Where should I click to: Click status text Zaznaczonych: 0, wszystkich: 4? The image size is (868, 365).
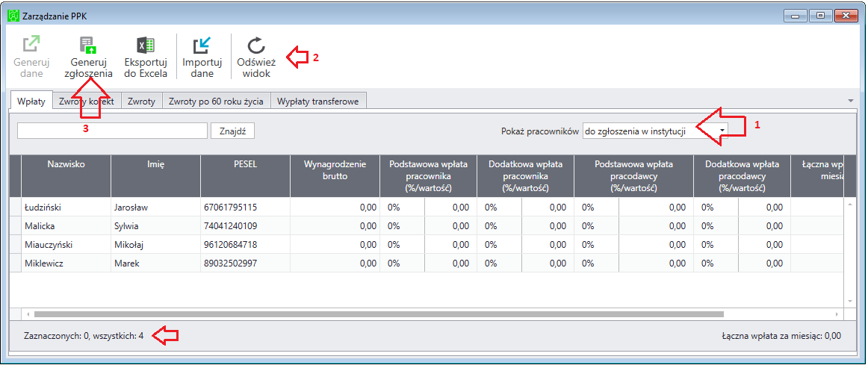pyautogui.click(x=84, y=336)
